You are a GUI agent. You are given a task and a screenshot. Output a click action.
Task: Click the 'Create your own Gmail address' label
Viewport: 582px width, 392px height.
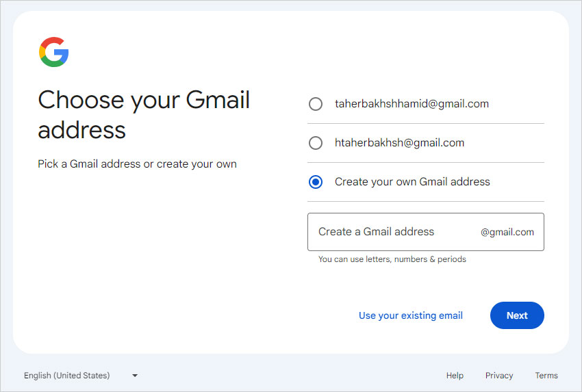click(412, 182)
